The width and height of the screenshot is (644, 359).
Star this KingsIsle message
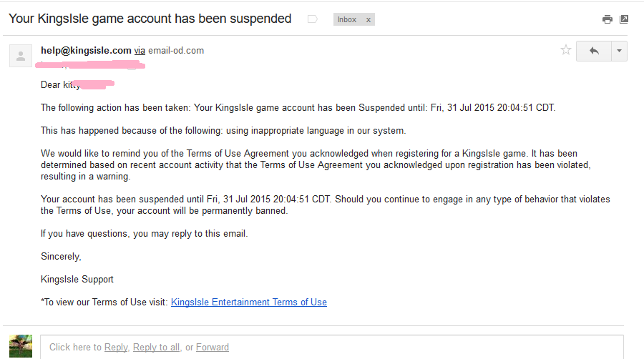point(565,50)
